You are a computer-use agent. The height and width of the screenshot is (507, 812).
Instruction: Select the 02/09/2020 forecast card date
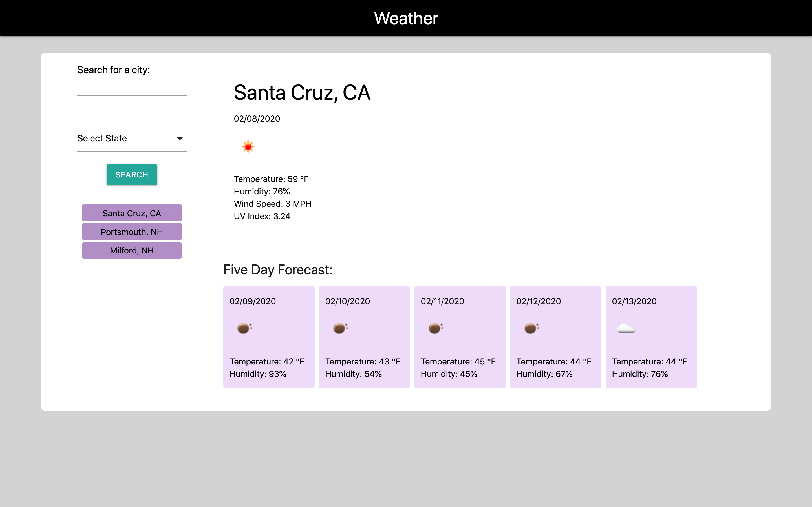click(x=253, y=301)
